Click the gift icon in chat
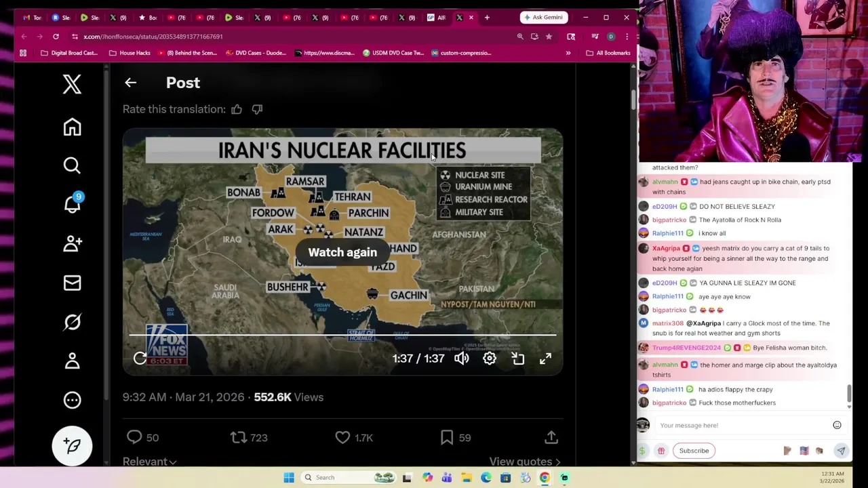The image size is (868, 488). (661, 451)
